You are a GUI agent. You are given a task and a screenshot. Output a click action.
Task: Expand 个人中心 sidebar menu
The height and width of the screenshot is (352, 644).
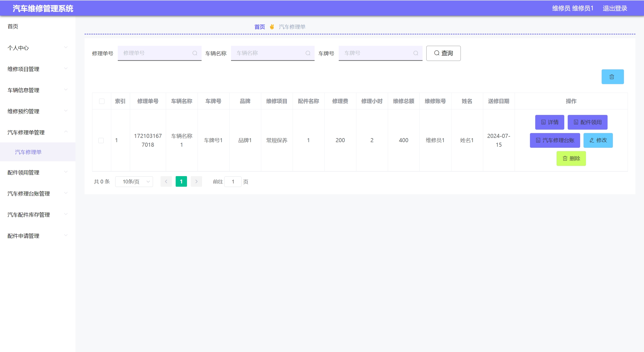[x=37, y=48]
